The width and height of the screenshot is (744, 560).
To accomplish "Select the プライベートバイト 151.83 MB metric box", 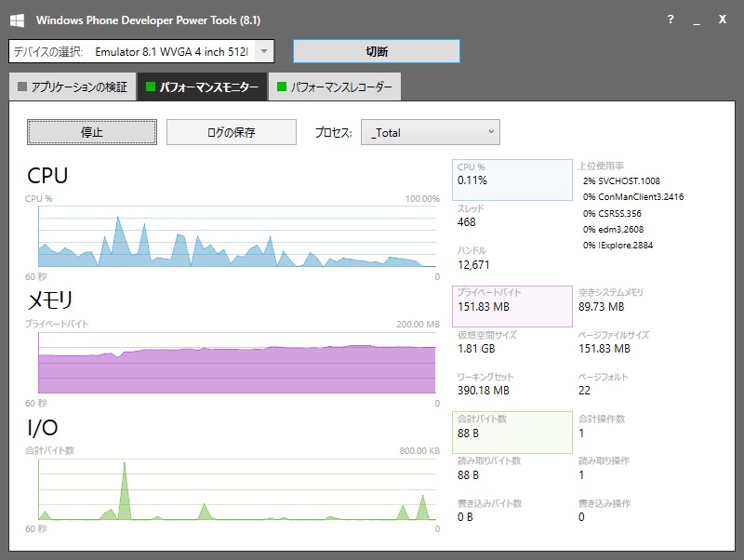I will pos(512,306).
